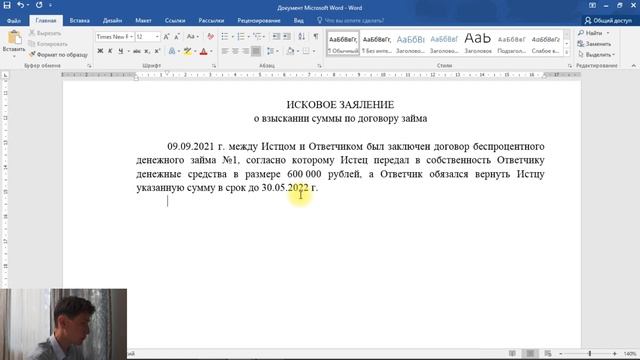
Task: Apply yellow text highlight color
Action: (187, 51)
